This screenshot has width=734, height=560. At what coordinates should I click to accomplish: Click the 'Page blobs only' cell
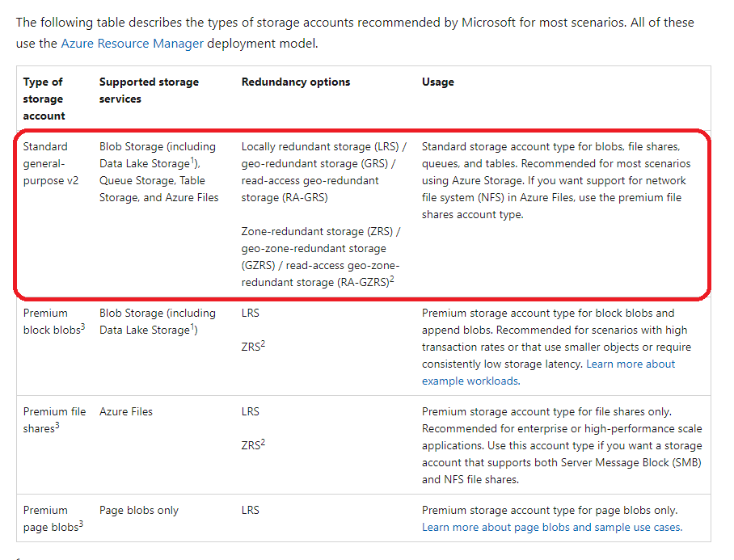(138, 511)
